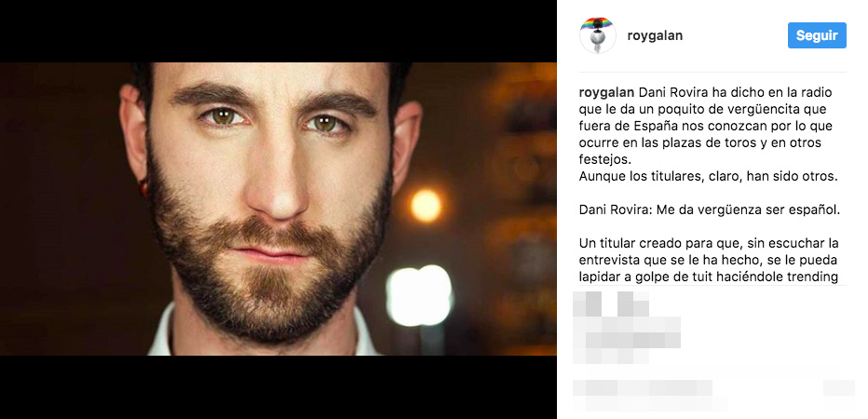Click the black letterbox bar below the photo

pos(278,387)
